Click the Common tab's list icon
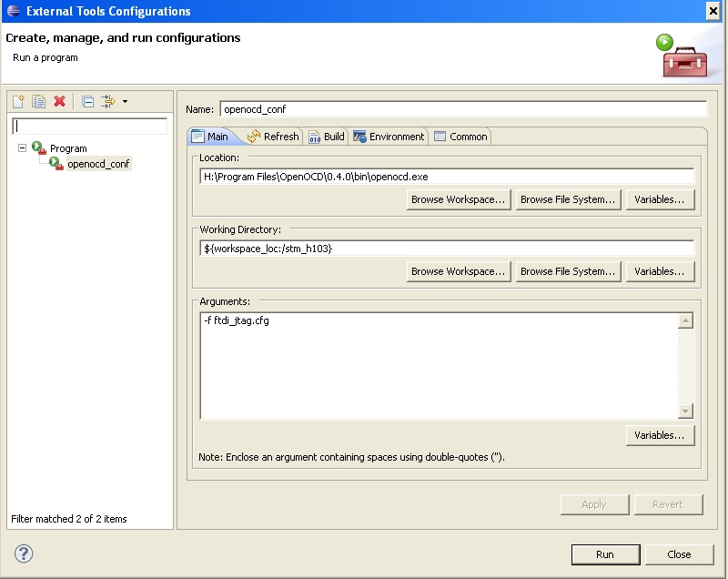 coord(440,137)
